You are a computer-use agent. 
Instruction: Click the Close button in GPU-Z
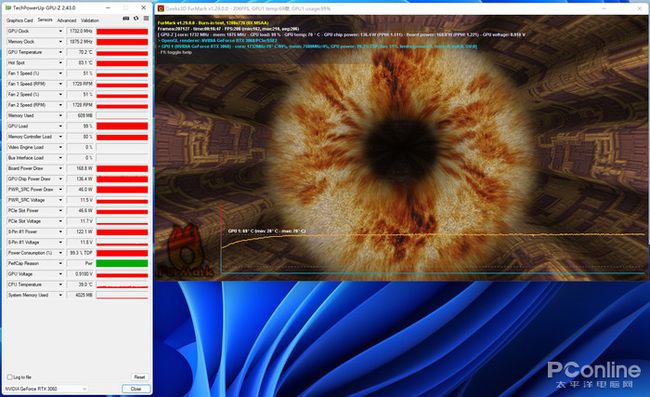coord(136,389)
